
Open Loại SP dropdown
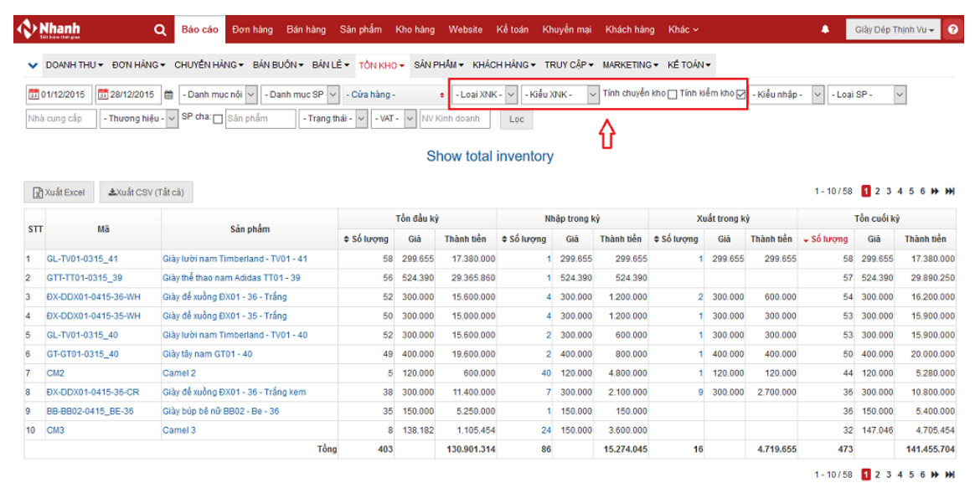point(867,95)
